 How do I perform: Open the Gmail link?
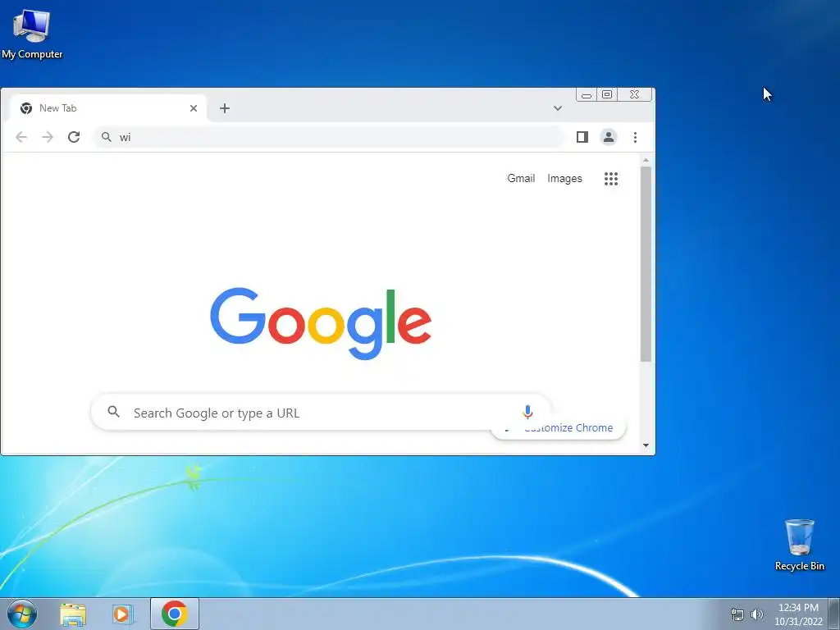521,178
